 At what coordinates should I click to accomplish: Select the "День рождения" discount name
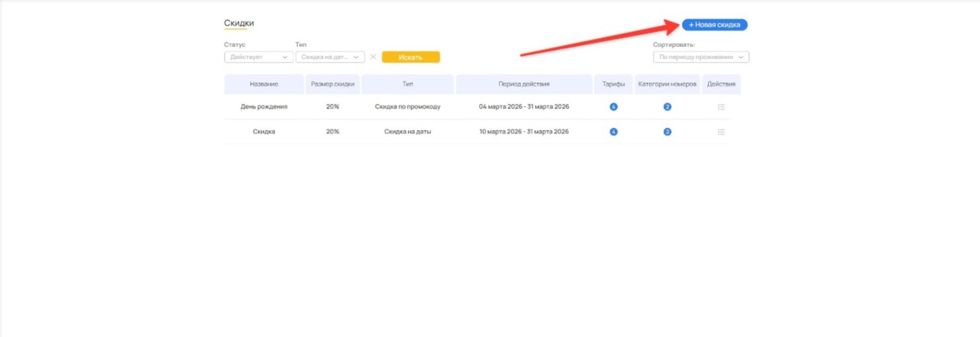264,107
